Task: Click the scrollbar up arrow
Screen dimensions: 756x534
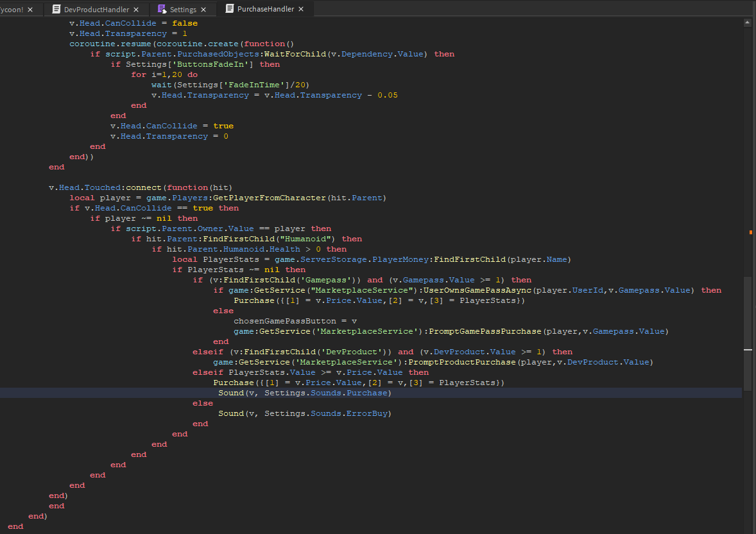Action: 747,22
